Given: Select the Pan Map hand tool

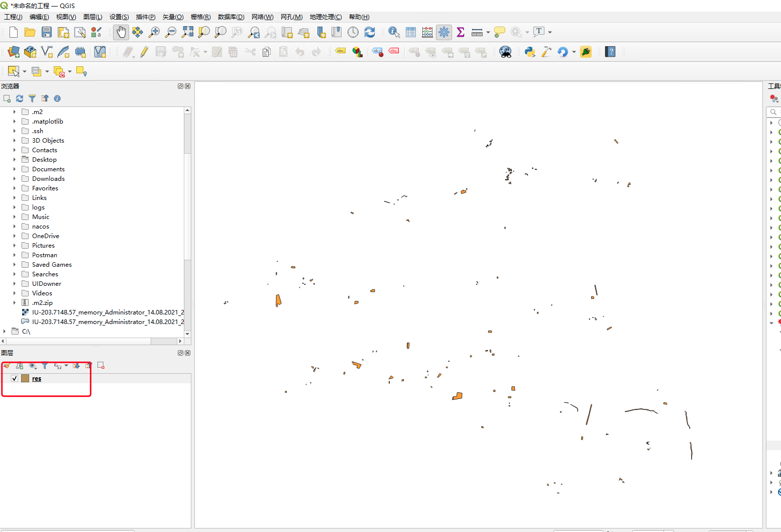Looking at the screenshot, I should pos(121,33).
